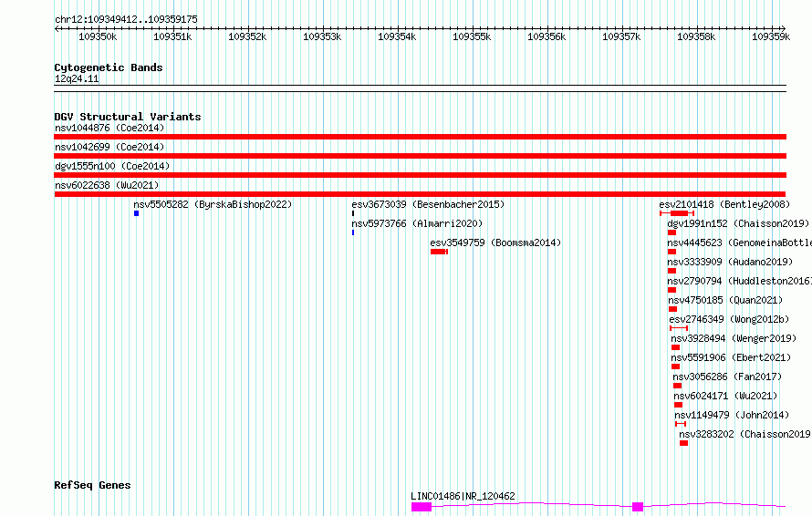Screen dimensions: 812x516
Task: Click the 109356k ruler position
Action: [x=547, y=36]
